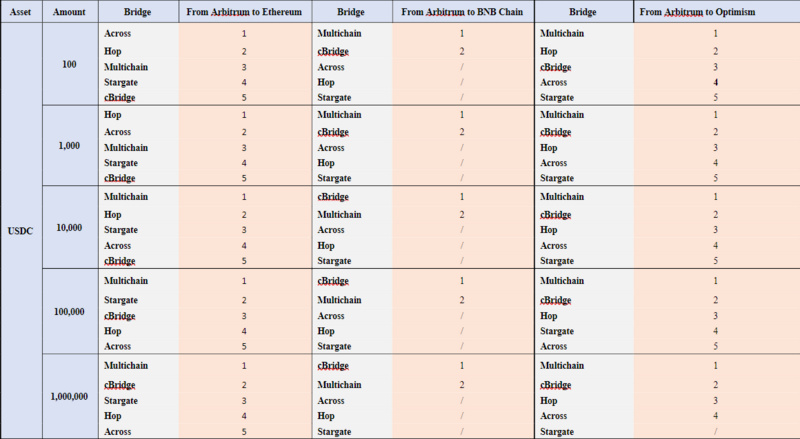Screen dimensions: 800x439
Task: Click the 100,000 amount cell
Action: tap(69, 311)
